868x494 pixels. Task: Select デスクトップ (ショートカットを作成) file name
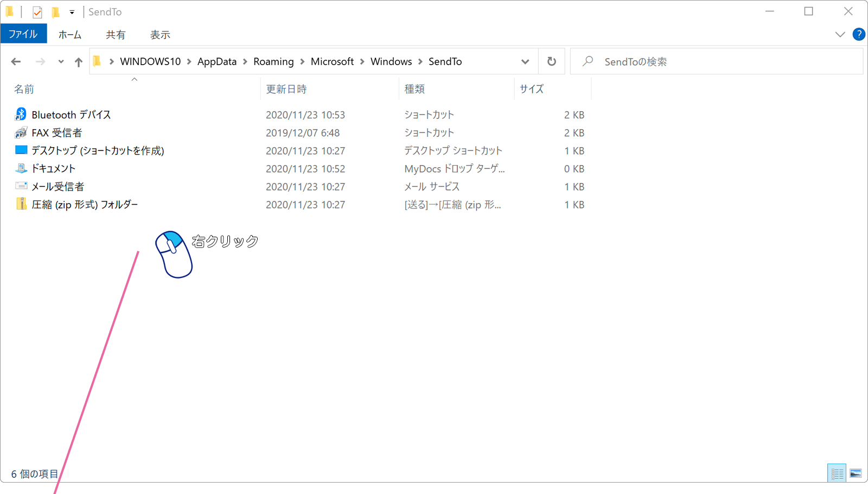pos(98,150)
